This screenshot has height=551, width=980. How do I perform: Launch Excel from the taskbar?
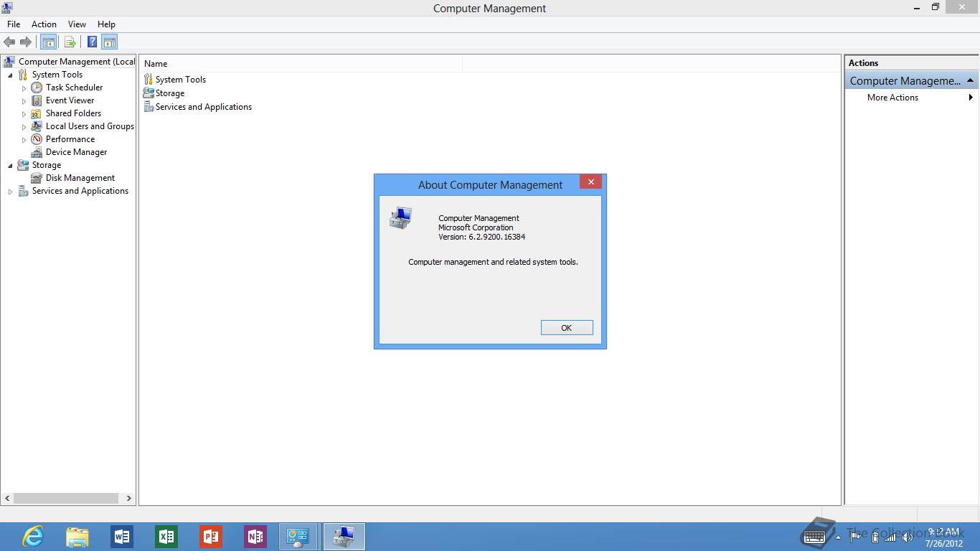pyautogui.click(x=166, y=537)
